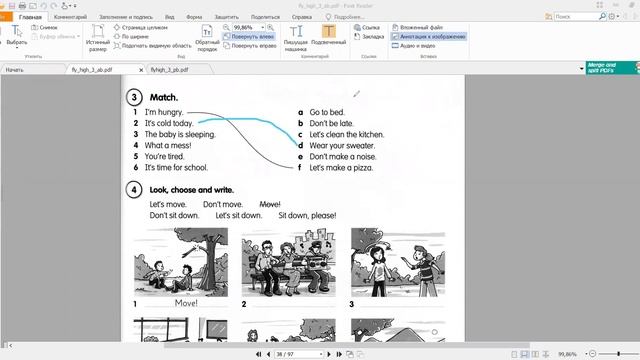Select the Подсвеченный highlight tool

point(329,35)
